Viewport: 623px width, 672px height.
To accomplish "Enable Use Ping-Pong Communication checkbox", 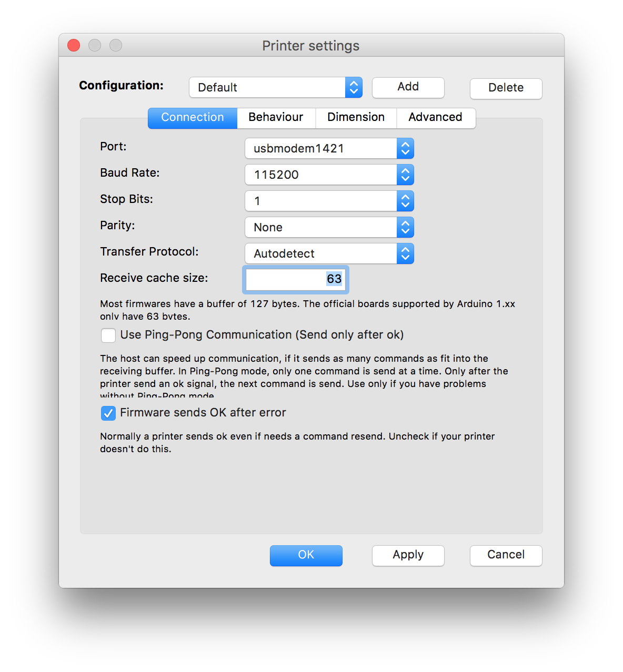I will click(108, 335).
